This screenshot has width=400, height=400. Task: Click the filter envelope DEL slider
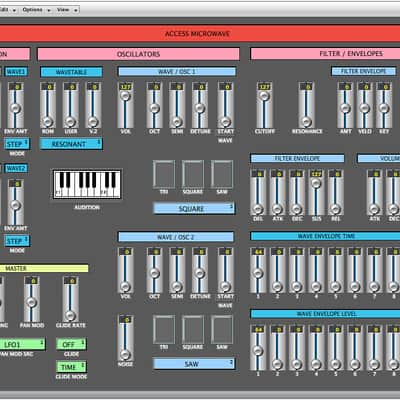click(x=258, y=192)
